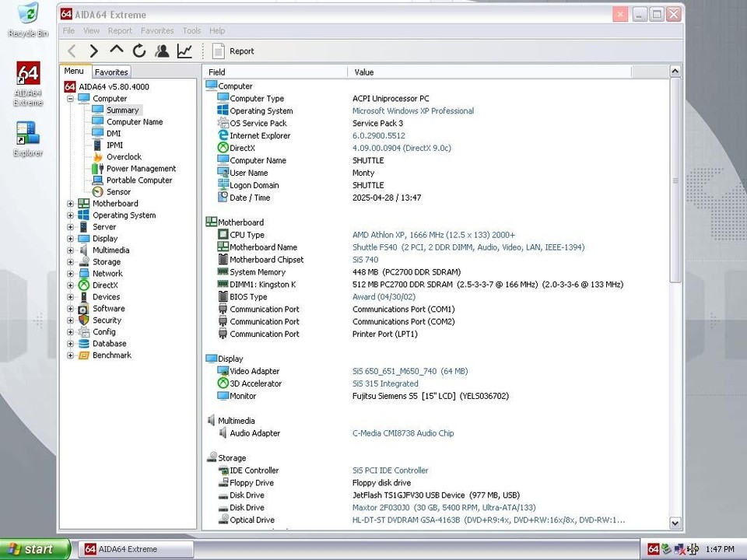Select the DMI item in the sidebar

114,133
